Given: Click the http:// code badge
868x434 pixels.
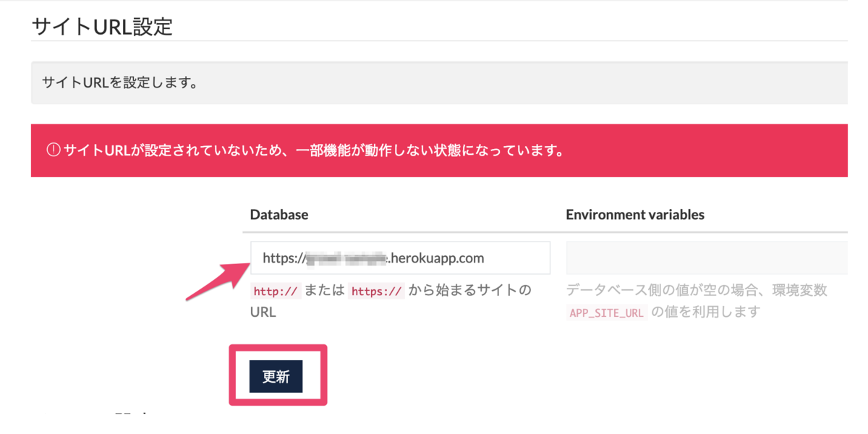Looking at the screenshot, I should click(x=275, y=291).
